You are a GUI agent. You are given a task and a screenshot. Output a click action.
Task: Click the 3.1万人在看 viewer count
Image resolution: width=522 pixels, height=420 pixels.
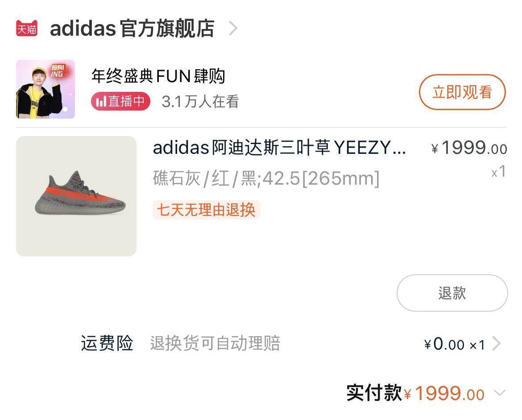pos(200,102)
